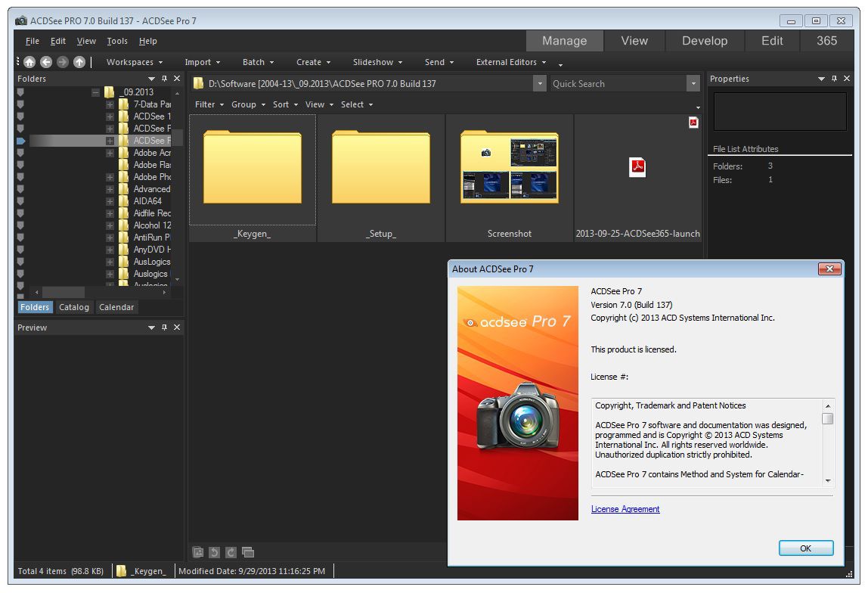
Task: Expand the AntiRun folder node
Action: [x=110, y=238]
